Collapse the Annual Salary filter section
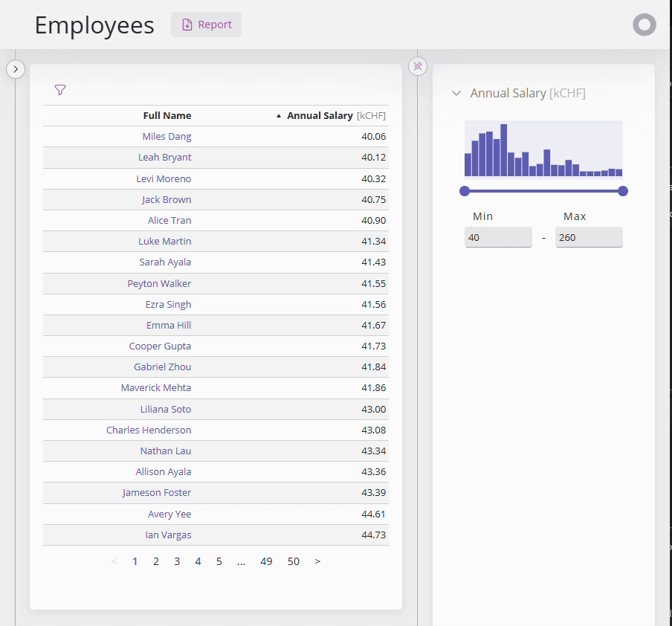 click(x=456, y=93)
